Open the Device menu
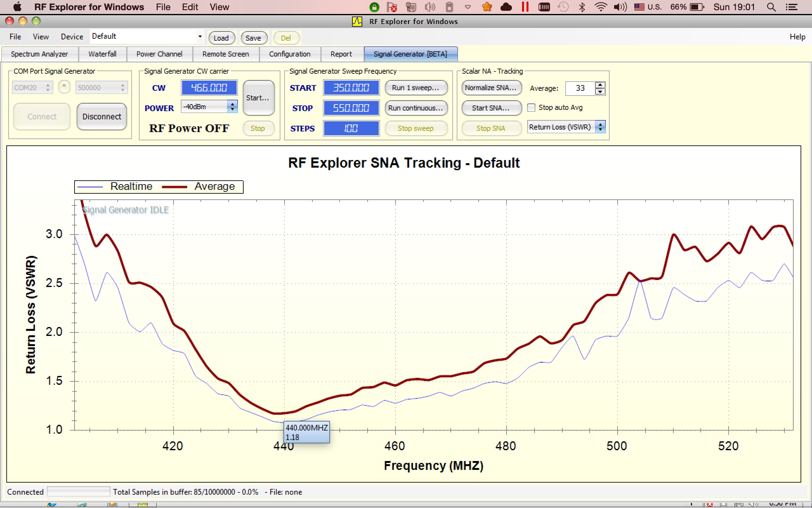The height and width of the screenshot is (508, 812). coord(72,37)
